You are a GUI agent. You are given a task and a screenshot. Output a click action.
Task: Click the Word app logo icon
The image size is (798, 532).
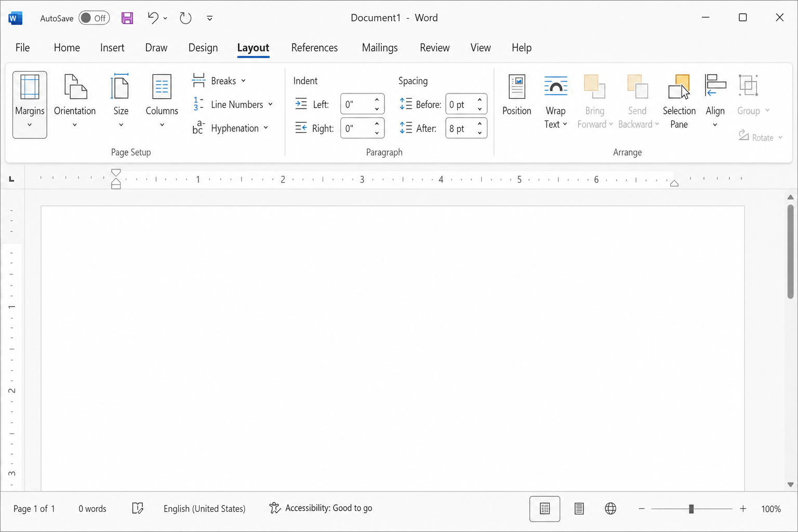[x=16, y=18]
